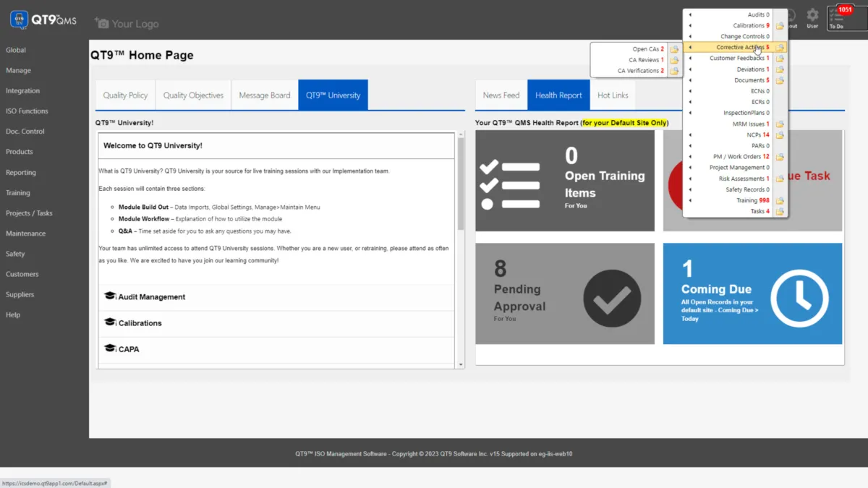
Task: Switch to the Quality Policy tab
Action: (125, 95)
